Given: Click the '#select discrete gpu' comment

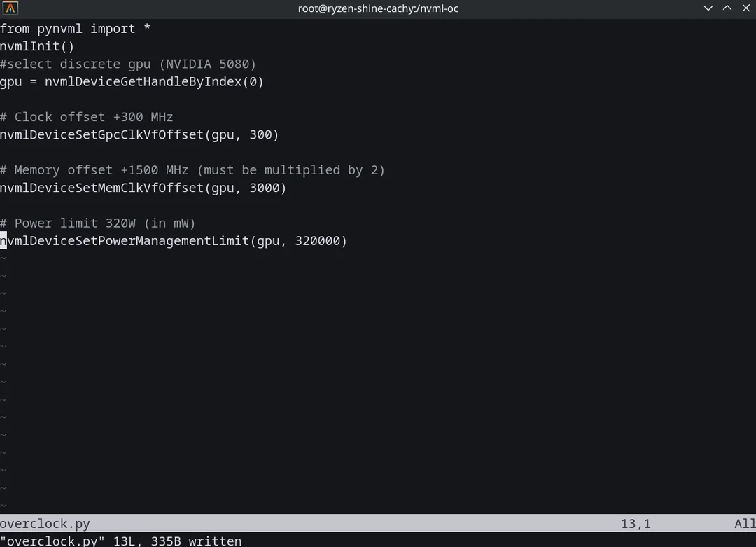Looking at the screenshot, I should [128, 64].
